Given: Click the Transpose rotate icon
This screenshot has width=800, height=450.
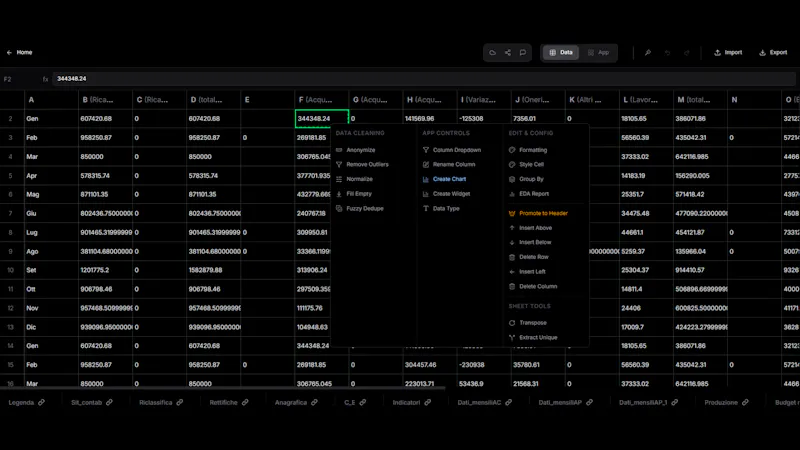Looking at the screenshot, I should point(512,323).
